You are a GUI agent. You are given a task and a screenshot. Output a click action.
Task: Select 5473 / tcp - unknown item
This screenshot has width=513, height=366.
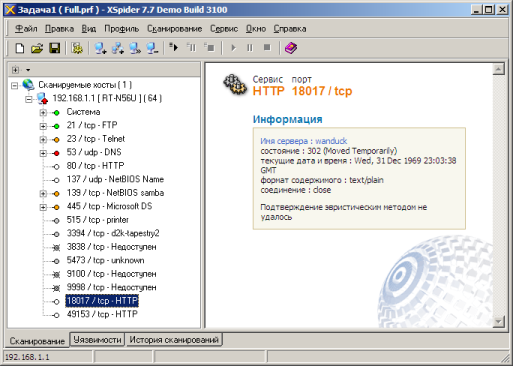(105, 260)
